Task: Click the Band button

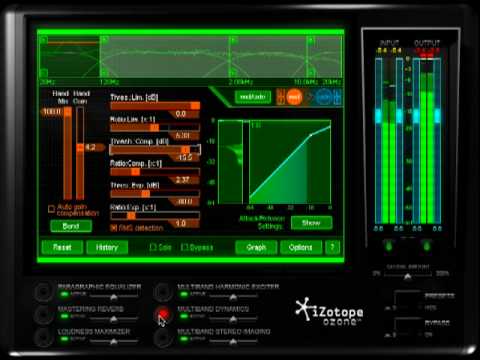Action: [x=71, y=226]
